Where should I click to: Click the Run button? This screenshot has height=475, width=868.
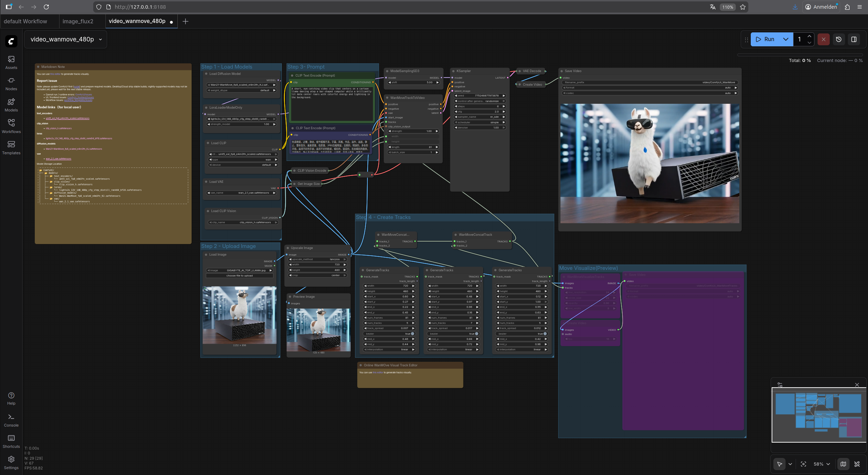pyautogui.click(x=765, y=39)
